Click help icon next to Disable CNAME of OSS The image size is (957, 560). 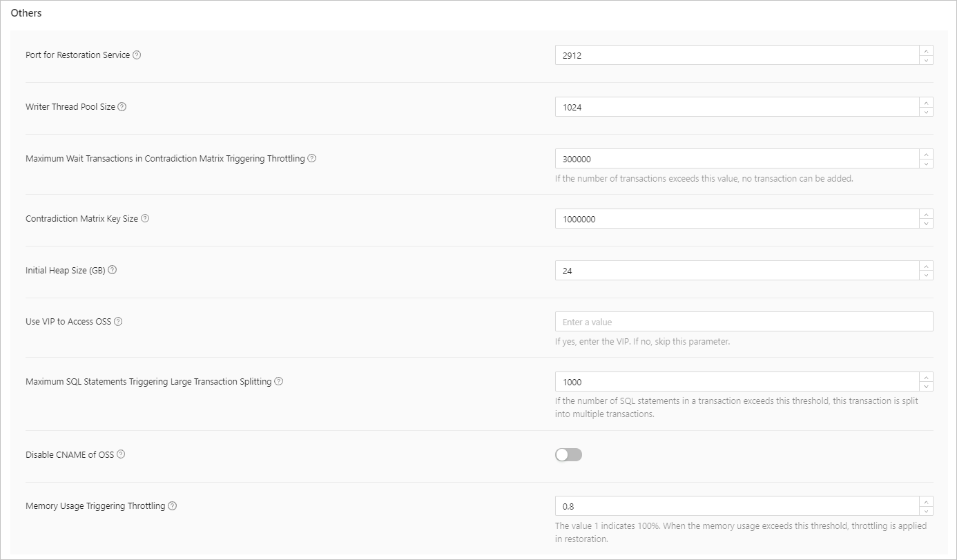121,454
